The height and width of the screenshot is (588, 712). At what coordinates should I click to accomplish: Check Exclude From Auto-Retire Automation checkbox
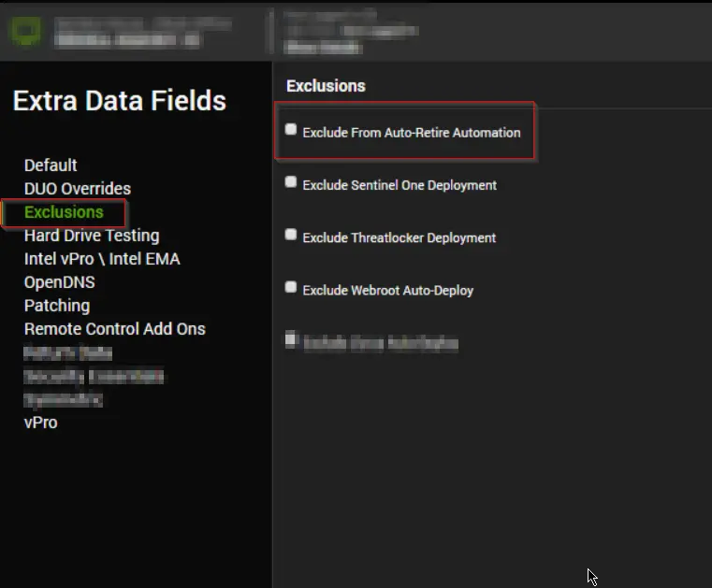[x=291, y=129]
